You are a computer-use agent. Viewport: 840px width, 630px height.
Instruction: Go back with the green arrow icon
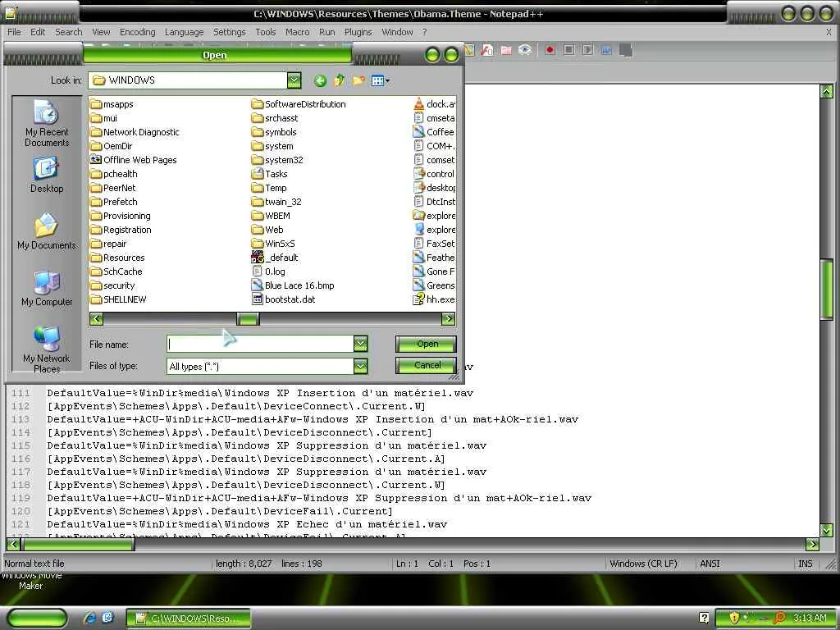(x=320, y=81)
